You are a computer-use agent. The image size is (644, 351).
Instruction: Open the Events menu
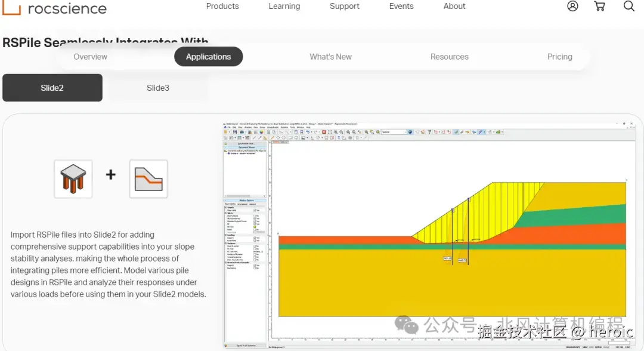401,6
